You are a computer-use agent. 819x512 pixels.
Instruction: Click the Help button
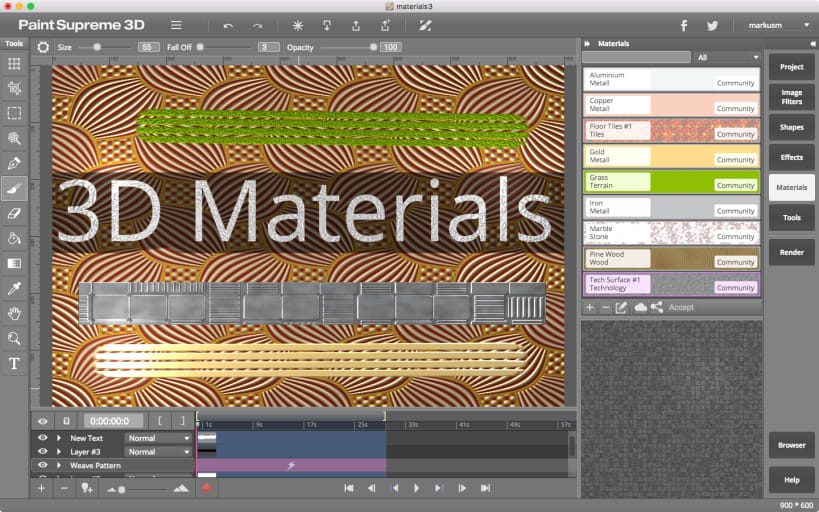click(x=791, y=480)
